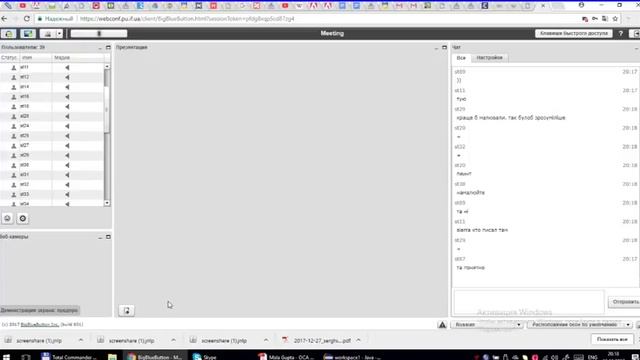Open the Russian language dropdown
640x360 pixels.
click(487, 325)
